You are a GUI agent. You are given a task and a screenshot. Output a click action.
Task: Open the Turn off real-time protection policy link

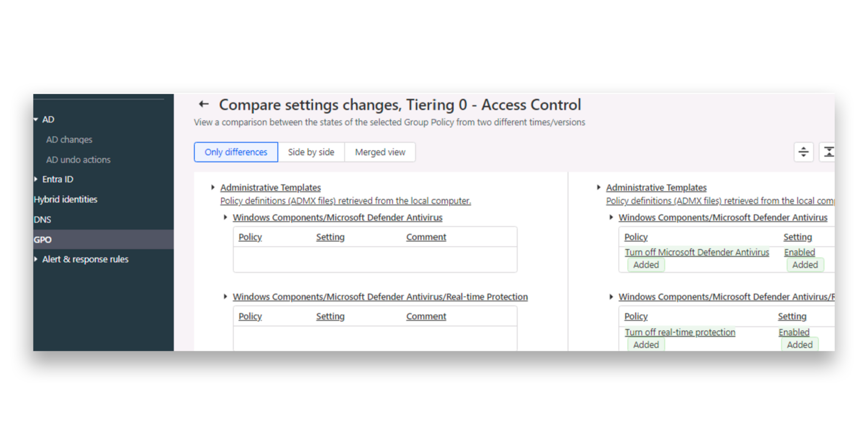tap(680, 332)
